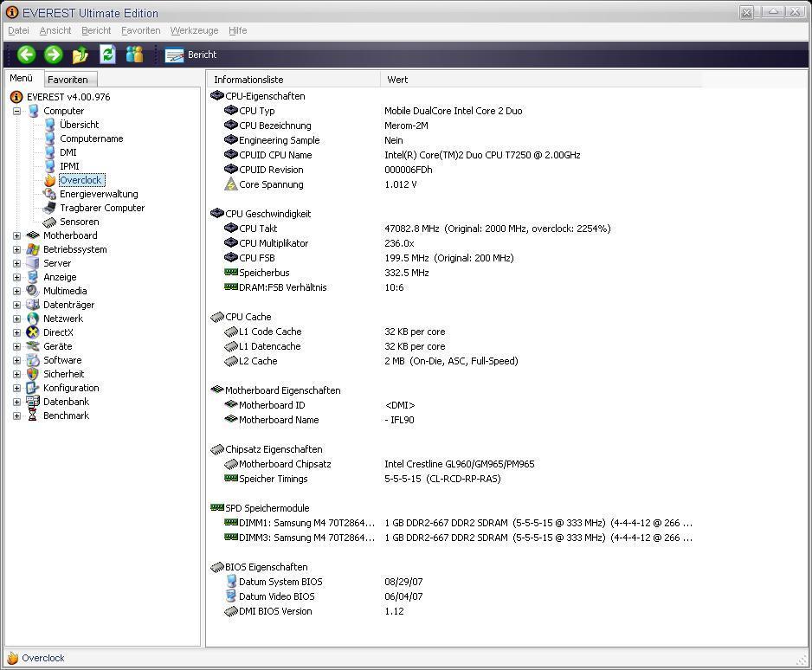The height and width of the screenshot is (670, 812).
Task: Select the Core Spannung row
Action: point(455,184)
